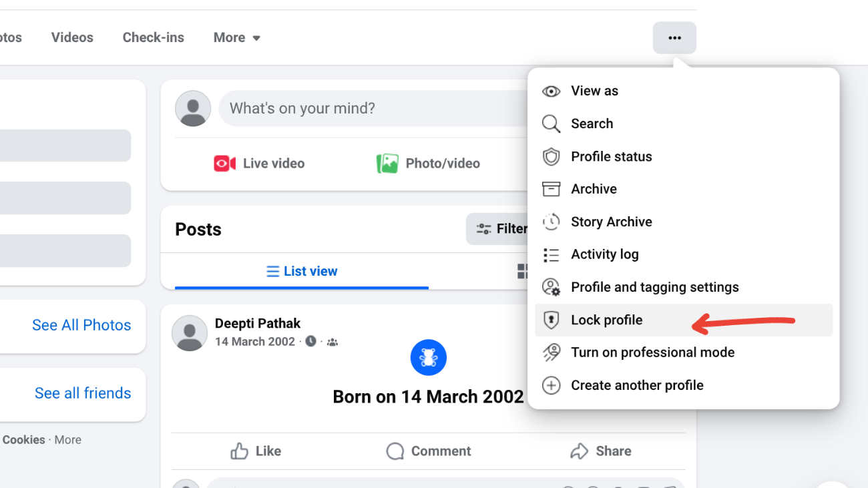The width and height of the screenshot is (868, 488).
Task: Start a Live video
Action: (259, 163)
